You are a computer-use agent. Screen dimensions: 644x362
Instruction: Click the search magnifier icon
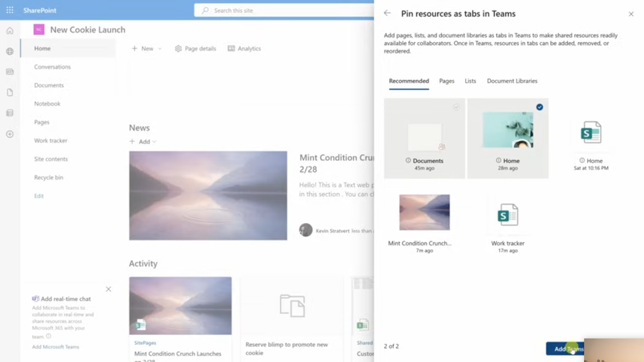pyautogui.click(x=205, y=10)
